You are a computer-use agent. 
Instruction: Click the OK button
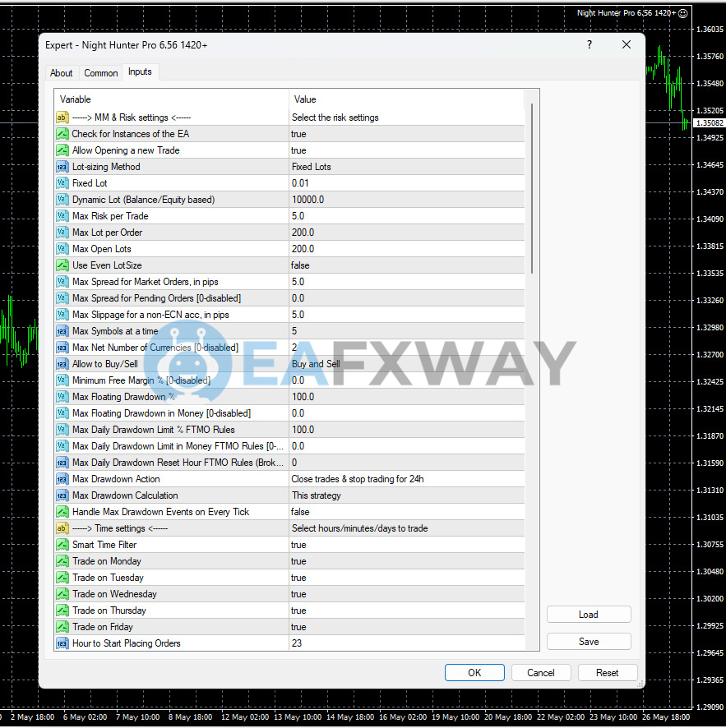tap(474, 673)
